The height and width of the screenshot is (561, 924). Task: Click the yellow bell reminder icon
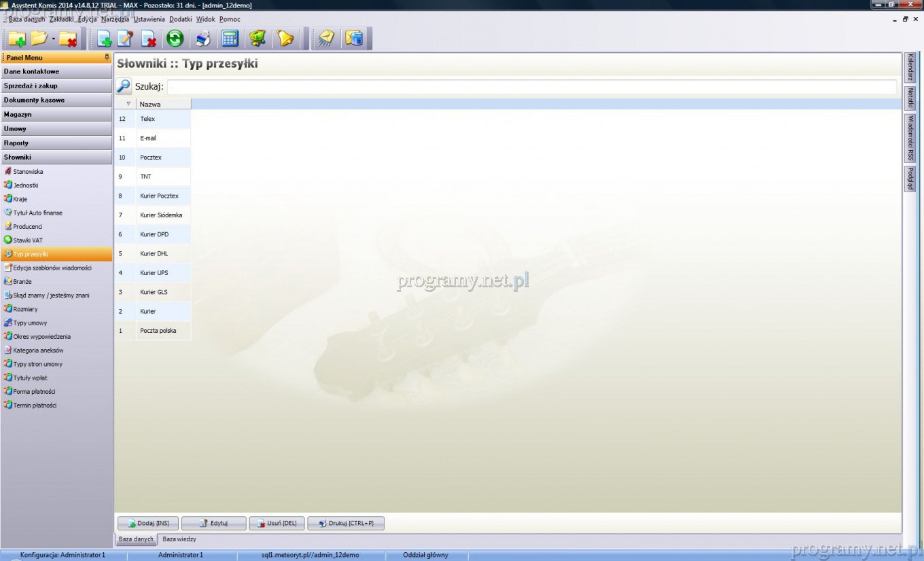(285, 39)
